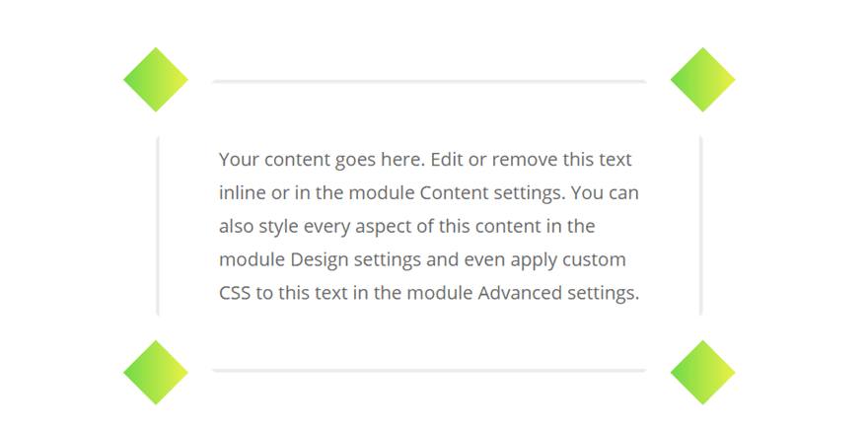The height and width of the screenshot is (429, 868).
Task: Click the top-right green gradient diamond
Action: click(x=702, y=80)
